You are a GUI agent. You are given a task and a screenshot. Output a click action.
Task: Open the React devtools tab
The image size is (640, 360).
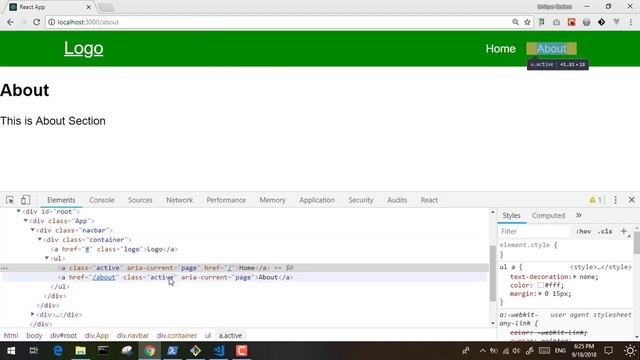pos(429,200)
